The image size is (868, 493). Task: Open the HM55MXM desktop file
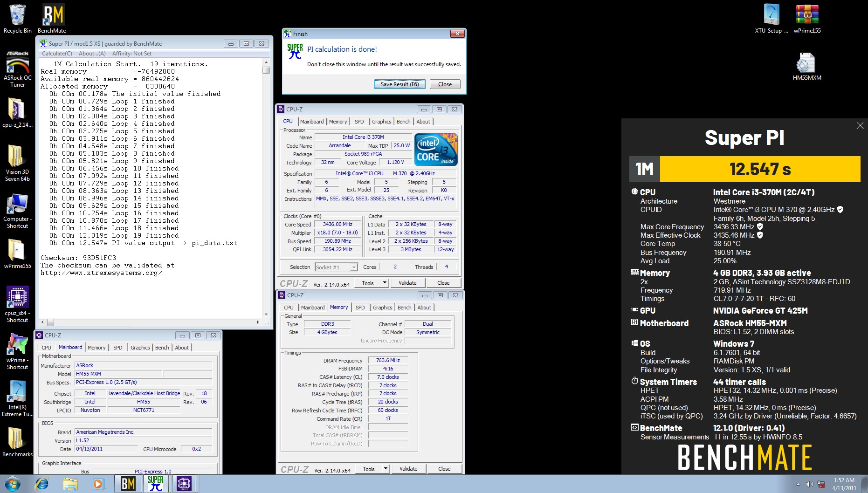pyautogui.click(x=807, y=66)
